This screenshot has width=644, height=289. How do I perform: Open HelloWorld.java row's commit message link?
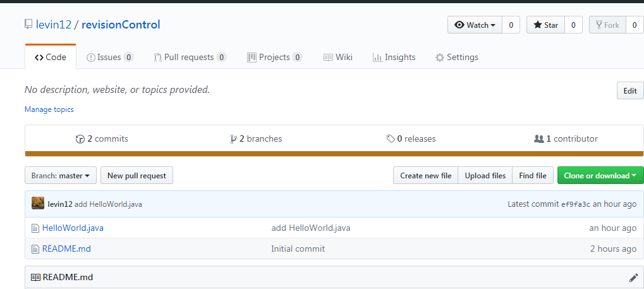tap(311, 228)
